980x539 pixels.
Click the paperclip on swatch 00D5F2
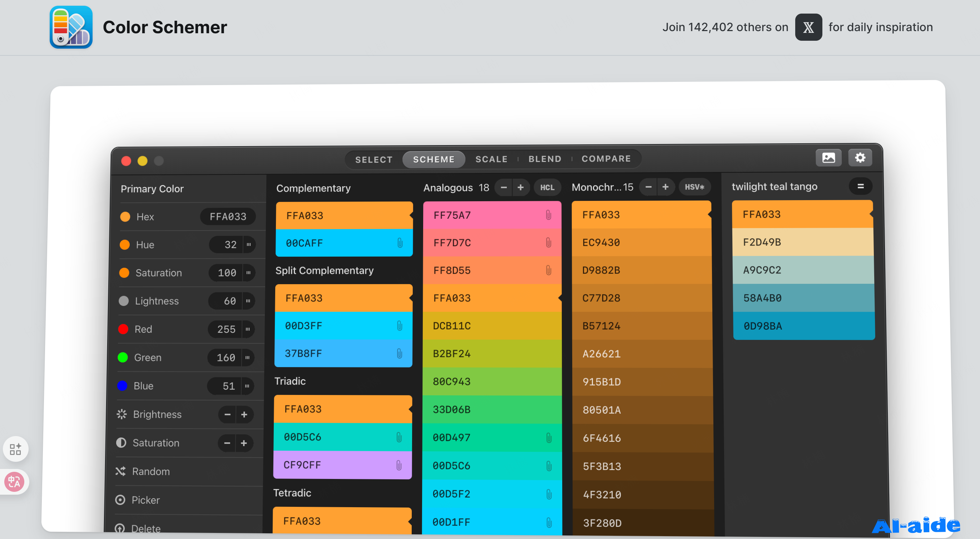click(549, 494)
